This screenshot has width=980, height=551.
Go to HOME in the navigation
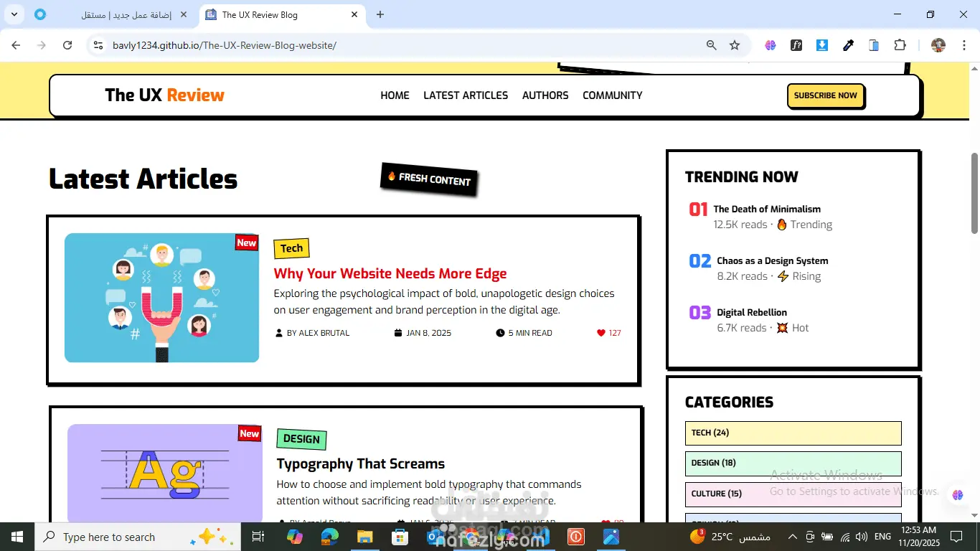click(x=395, y=95)
